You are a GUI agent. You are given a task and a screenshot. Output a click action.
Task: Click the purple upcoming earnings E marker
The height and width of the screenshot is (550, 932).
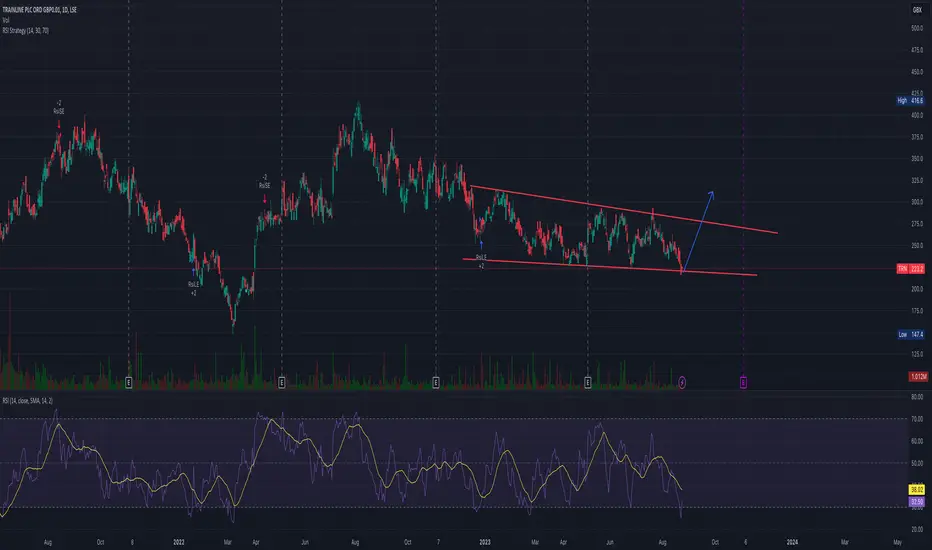pyautogui.click(x=743, y=382)
